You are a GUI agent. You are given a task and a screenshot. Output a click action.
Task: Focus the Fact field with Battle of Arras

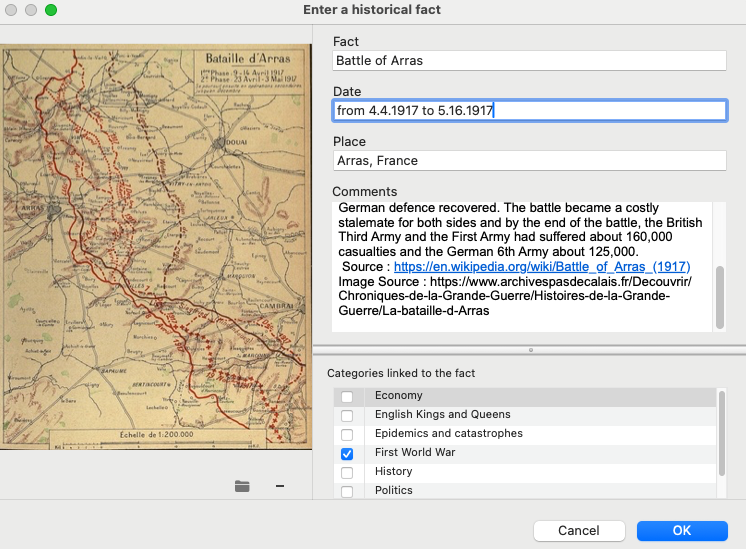tap(529, 60)
